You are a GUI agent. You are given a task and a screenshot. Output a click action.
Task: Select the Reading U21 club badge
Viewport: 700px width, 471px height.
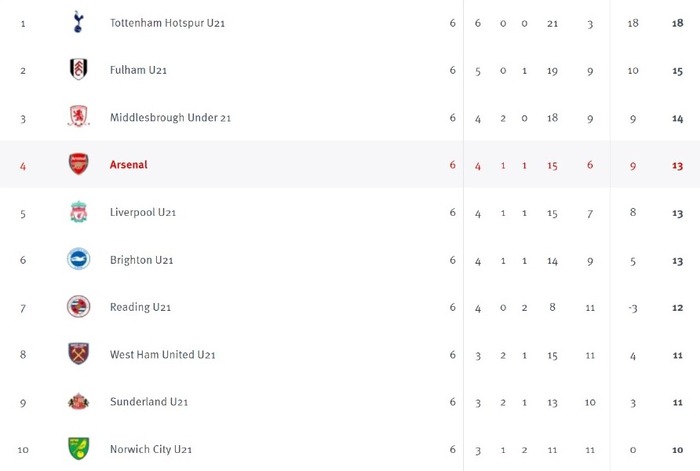tap(79, 306)
